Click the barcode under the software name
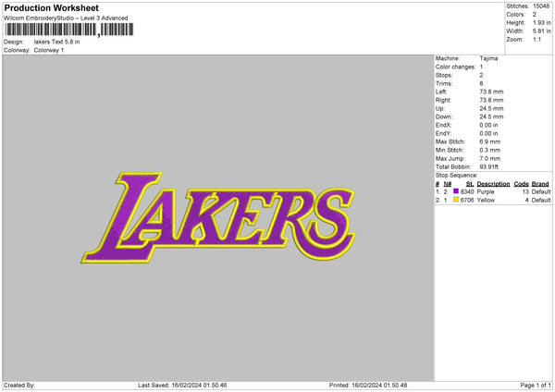 pos(69,30)
